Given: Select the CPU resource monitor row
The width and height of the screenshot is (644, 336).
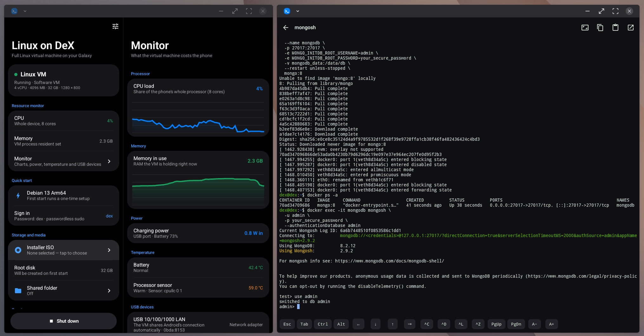Looking at the screenshot, I should pos(63,121).
